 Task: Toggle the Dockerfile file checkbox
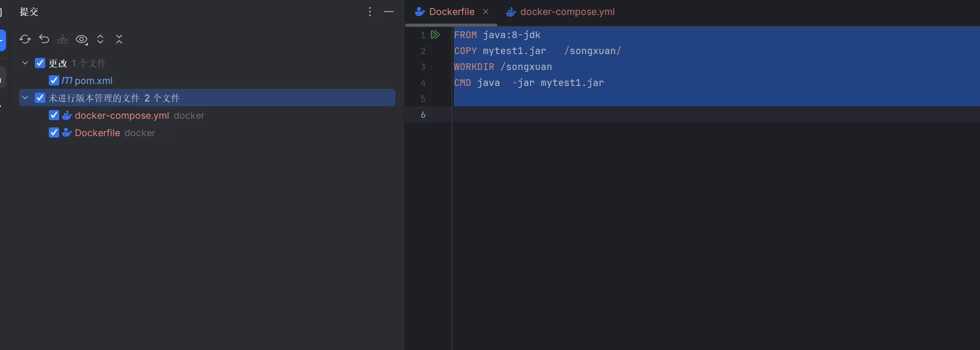point(54,133)
